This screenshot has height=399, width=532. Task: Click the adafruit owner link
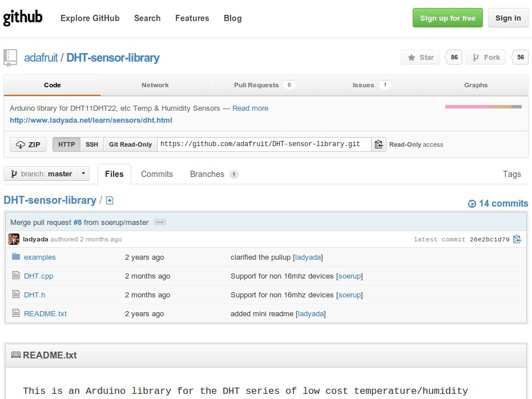(41, 58)
